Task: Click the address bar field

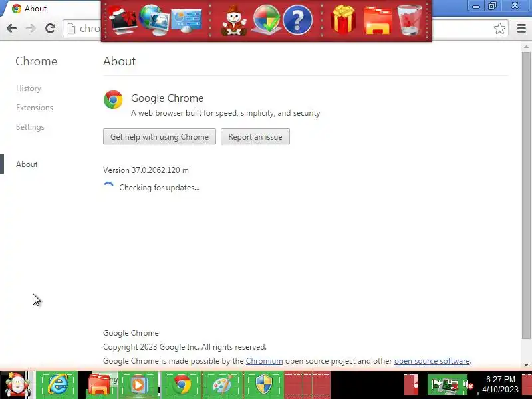Action: click(285, 29)
